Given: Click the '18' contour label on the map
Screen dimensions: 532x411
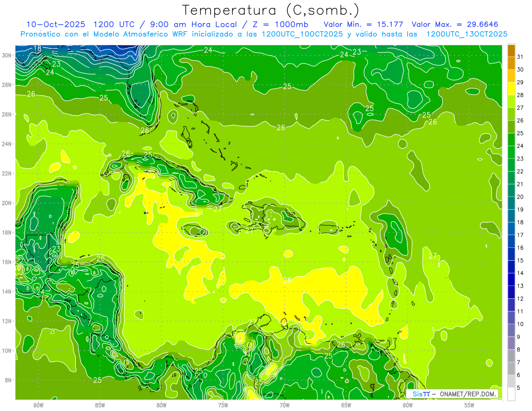Looking at the screenshot, I should pos(38,49).
